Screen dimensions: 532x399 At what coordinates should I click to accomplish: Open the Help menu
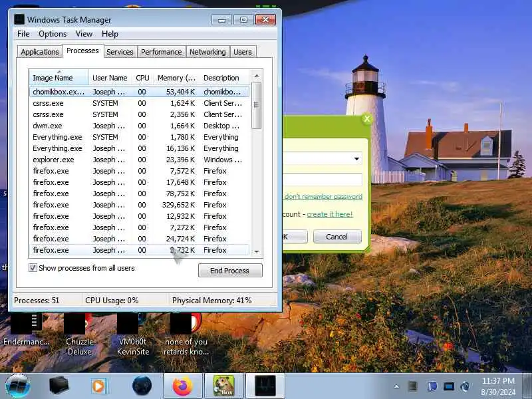[110, 34]
